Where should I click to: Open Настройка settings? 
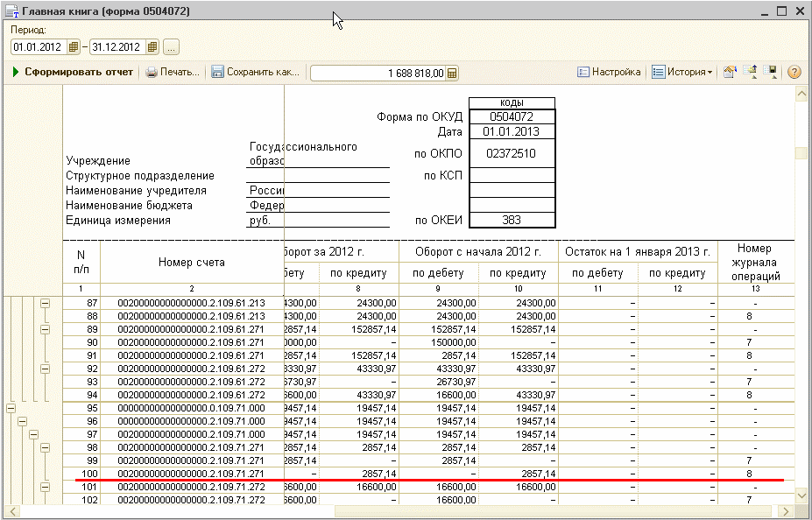(609, 72)
